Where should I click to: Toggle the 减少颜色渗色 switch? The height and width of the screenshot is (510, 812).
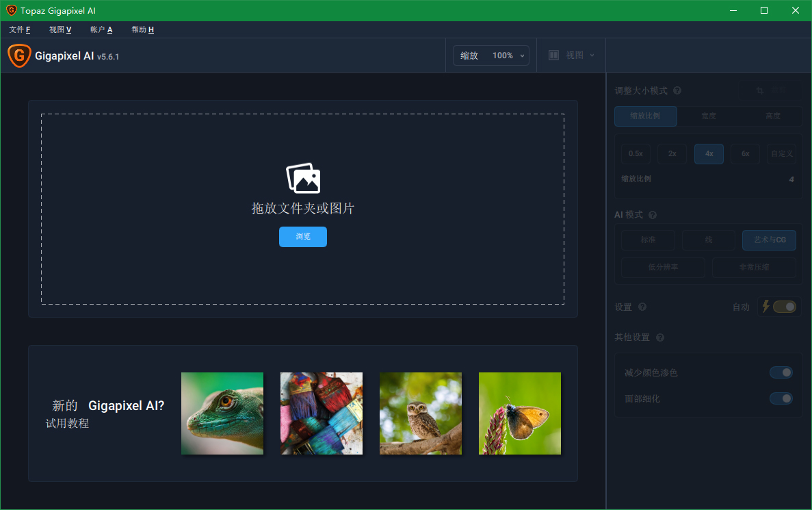(x=781, y=372)
